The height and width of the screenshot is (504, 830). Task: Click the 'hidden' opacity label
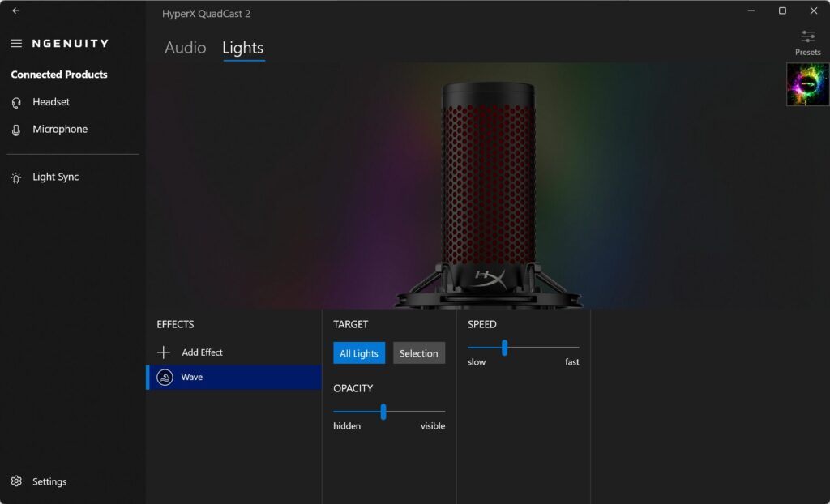pyautogui.click(x=347, y=426)
